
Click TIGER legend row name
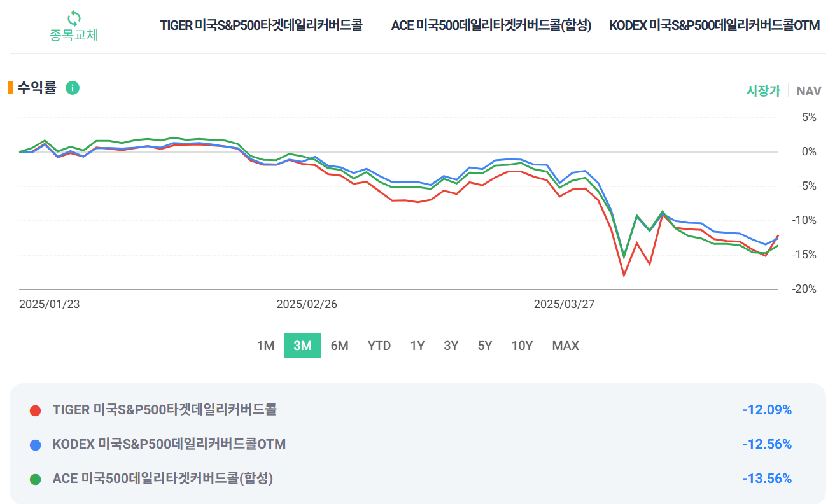pos(165,410)
